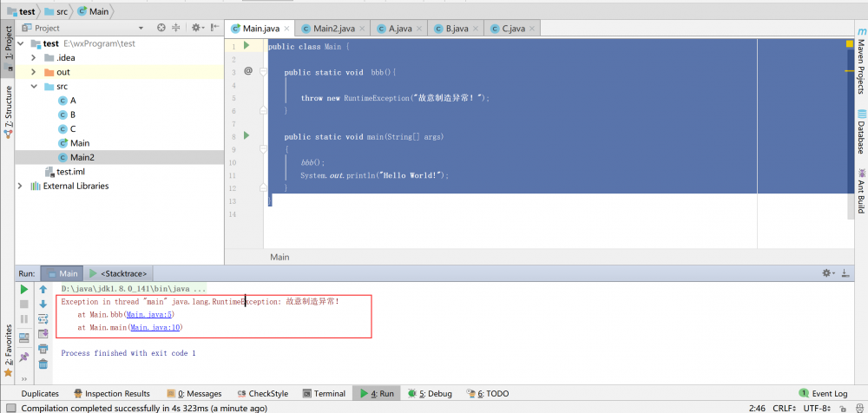This screenshot has width=868, height=413.
Task: Open the Stacktrace run tab
Action: pyautogui.click(x=118, y=273)
